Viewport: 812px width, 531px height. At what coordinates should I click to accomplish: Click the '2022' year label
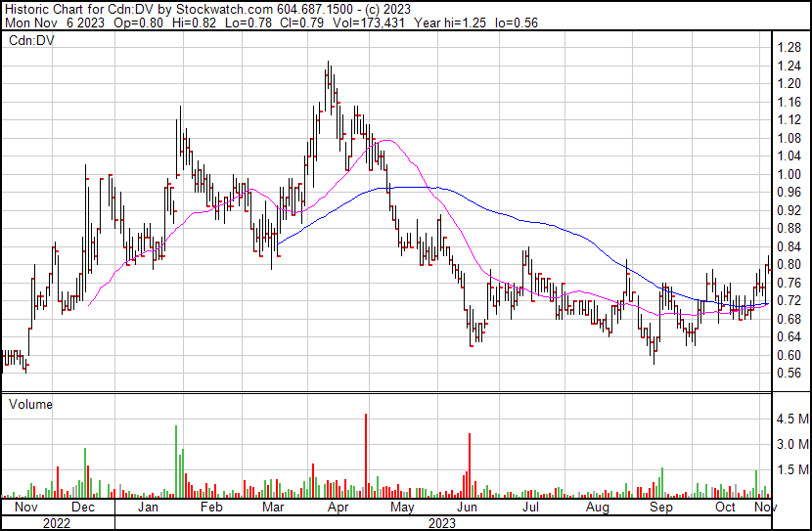57,523
